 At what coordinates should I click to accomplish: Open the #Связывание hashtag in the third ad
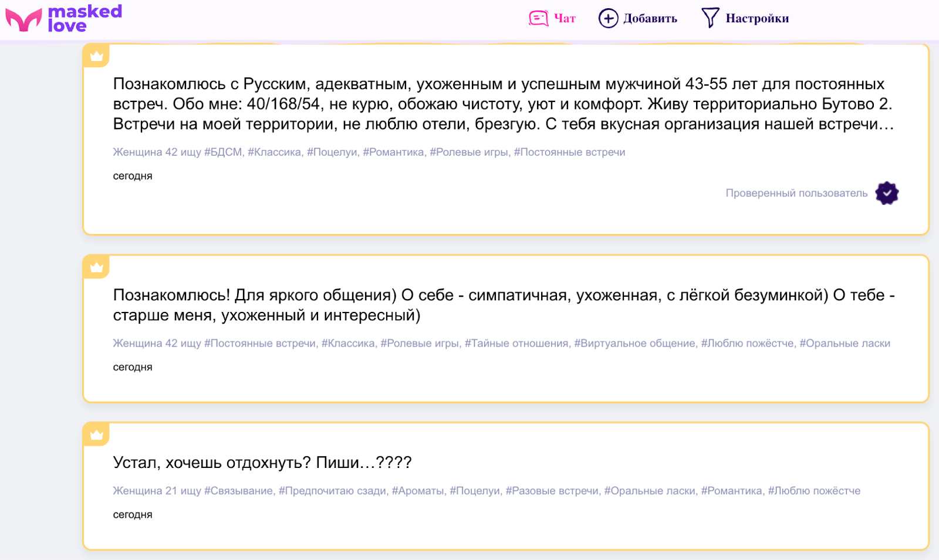coord(240,490)
